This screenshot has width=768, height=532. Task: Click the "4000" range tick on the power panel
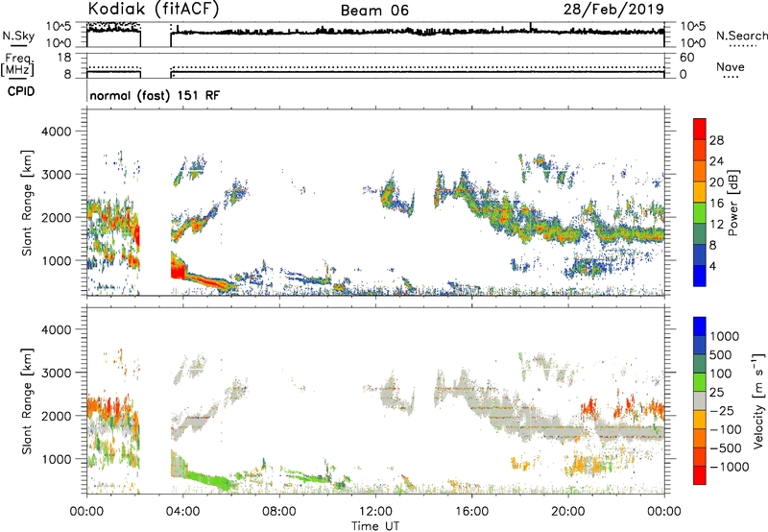(57, 132)
